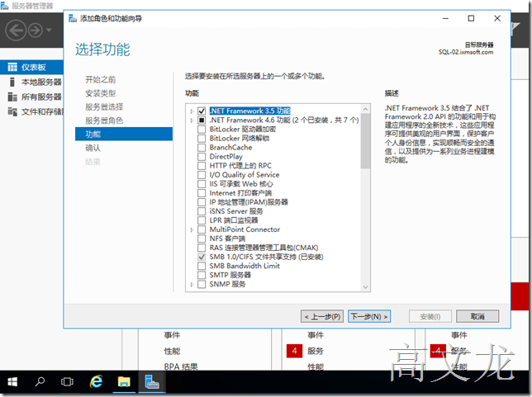Select 功能 wizard step

pyautogui.click(x=124, y=134)
